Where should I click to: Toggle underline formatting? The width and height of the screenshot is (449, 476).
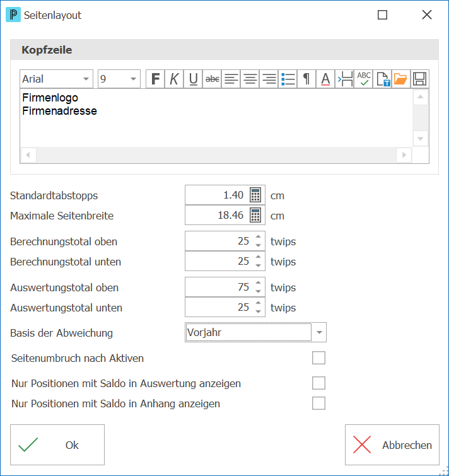coord(193,79)
